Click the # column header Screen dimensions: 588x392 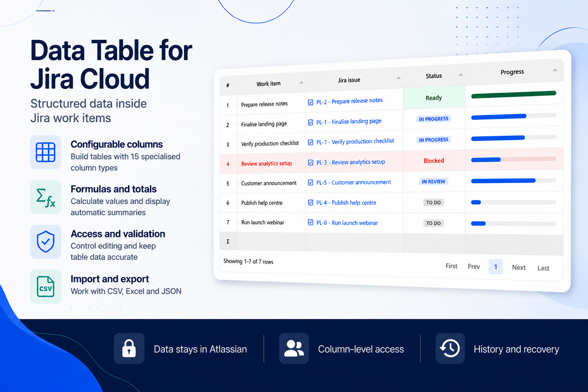point(228,85)
